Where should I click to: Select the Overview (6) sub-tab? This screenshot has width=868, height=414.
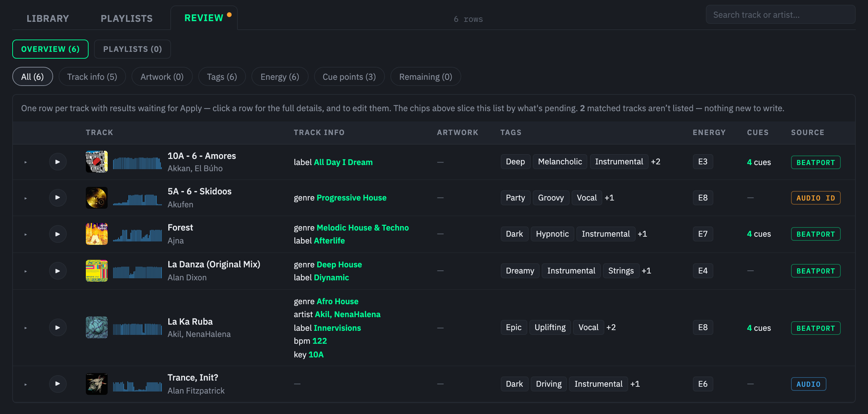[50, 49]
